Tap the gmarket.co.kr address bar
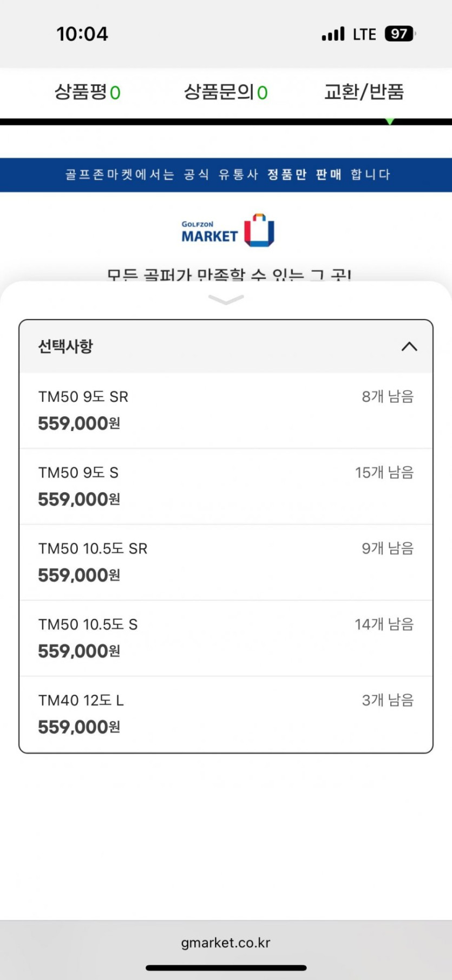452x980 pixels. pos(226,943)
